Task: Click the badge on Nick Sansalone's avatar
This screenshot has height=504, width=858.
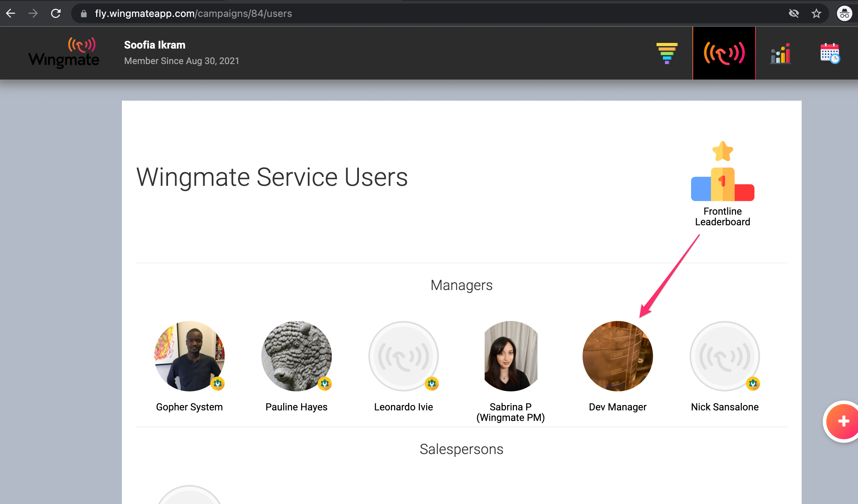Action: tap(753, 384)
